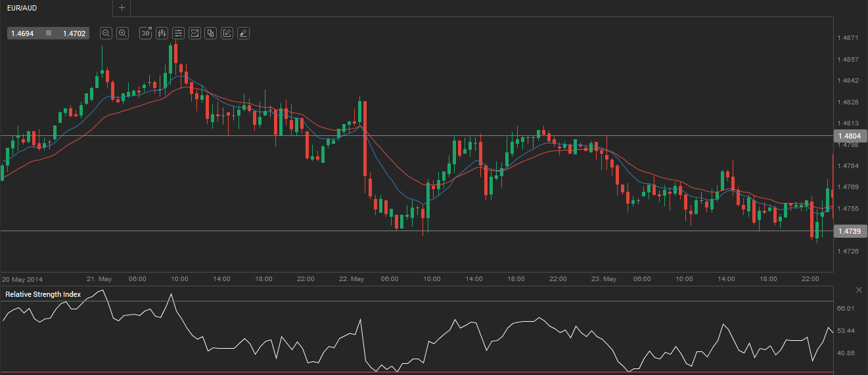Click the Relative Strength Index label
The width and height of the screenshot is (868, 375).
coord(43,294)
